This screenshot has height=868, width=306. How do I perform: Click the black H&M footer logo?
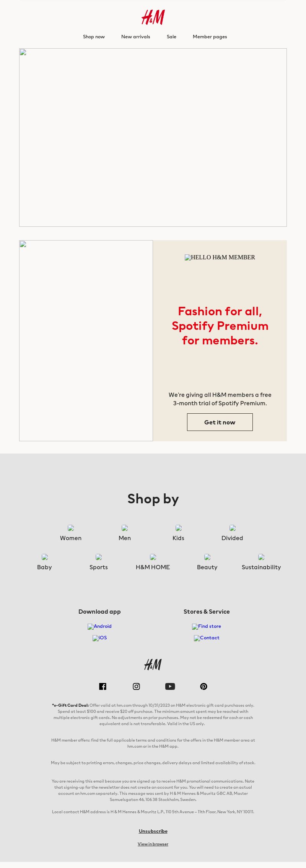coord(153,665)
